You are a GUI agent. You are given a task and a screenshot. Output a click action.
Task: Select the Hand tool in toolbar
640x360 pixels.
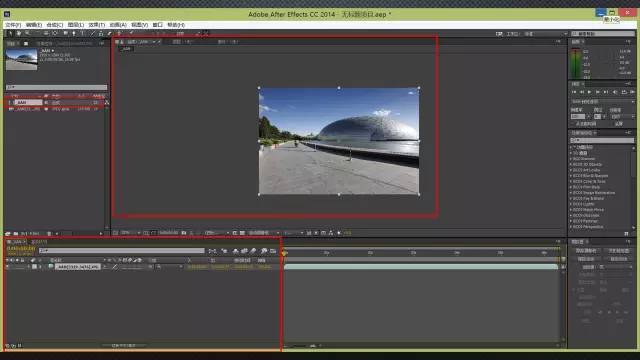(x=19, y=33)
